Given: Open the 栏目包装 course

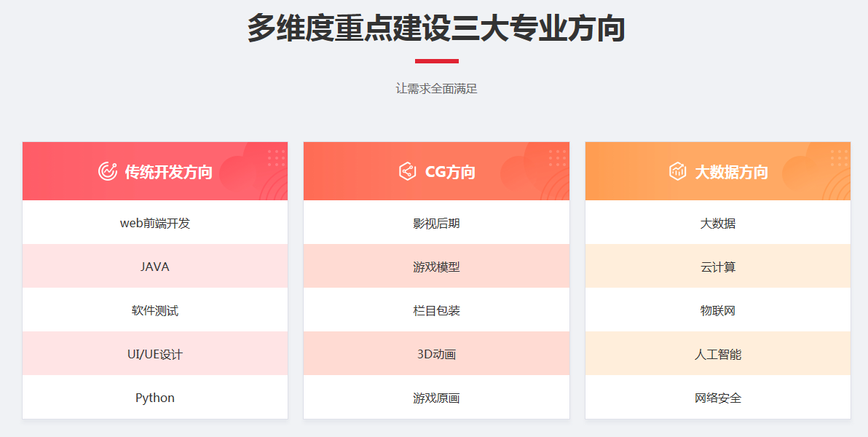Looking at the screenshot, I should (436, 310).
